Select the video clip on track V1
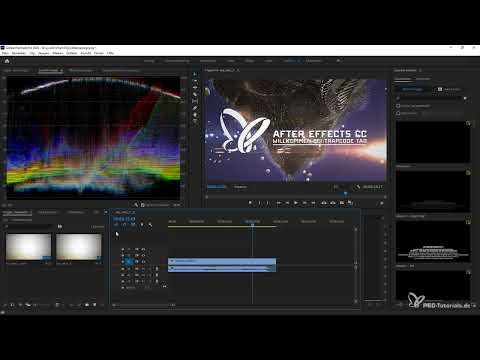Screen dimensions: 480x360 [222, 261]
